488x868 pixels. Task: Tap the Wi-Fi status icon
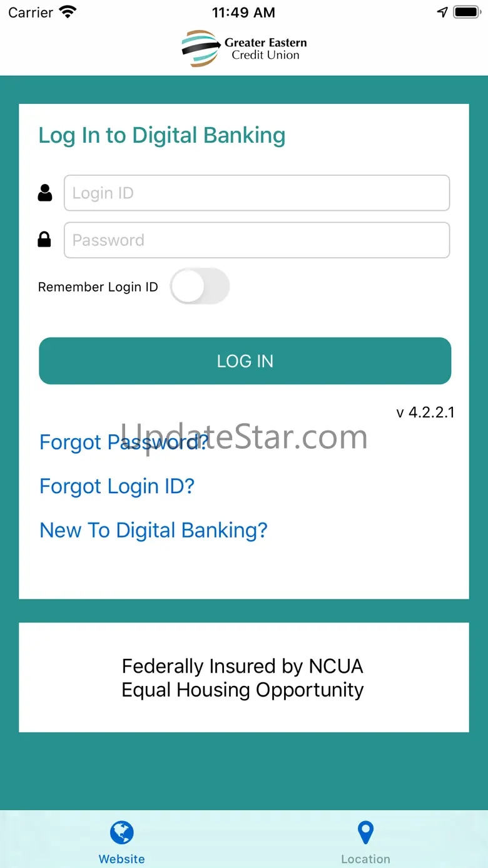point(68,12)
